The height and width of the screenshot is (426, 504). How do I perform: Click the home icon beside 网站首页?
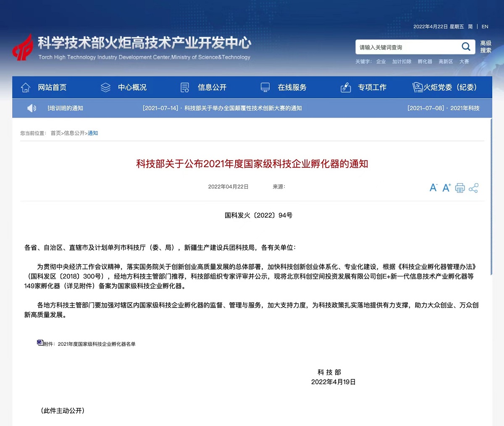pos(26,87)
